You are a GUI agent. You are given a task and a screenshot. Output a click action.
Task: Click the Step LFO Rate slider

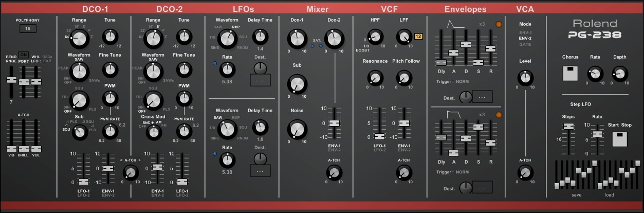point(597,134)
